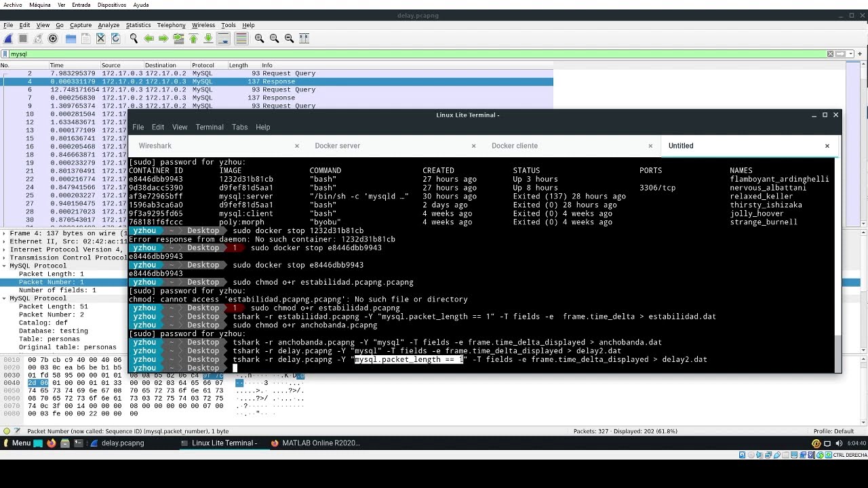Screen dimensions: 868x488
Task: Switch to Wireshark terminal tab
Action: [x=155, y=146]
